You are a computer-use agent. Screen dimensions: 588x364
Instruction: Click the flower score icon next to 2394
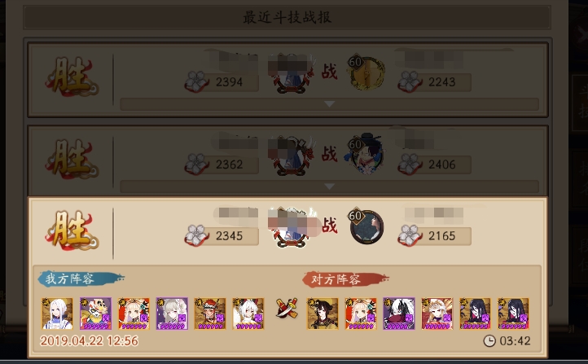[x=196, y=81]
